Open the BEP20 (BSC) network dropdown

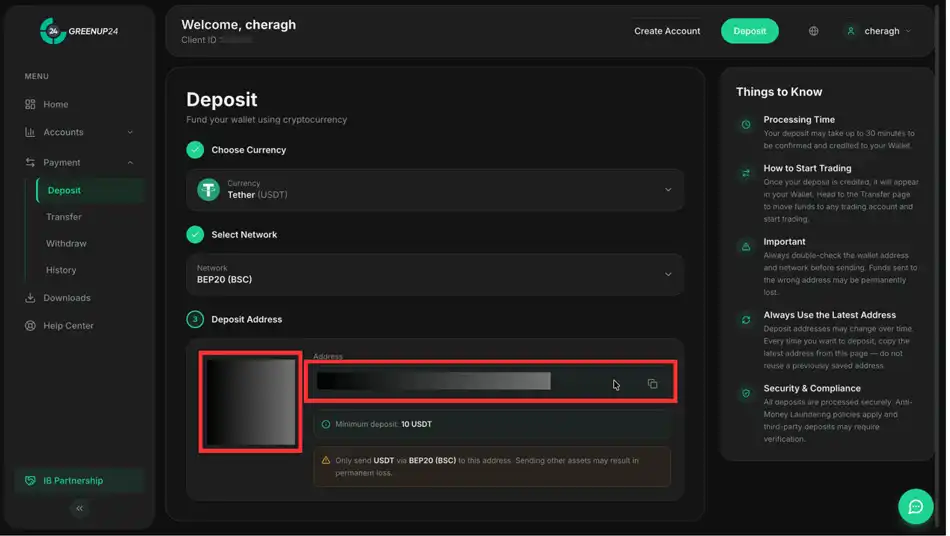[435, 274]
